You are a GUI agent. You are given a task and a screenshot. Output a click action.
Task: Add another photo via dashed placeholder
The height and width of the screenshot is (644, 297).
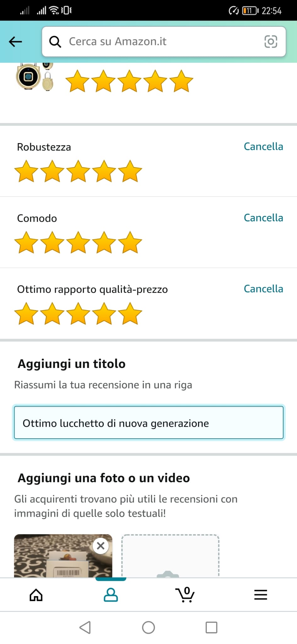(x=170, y=556)
